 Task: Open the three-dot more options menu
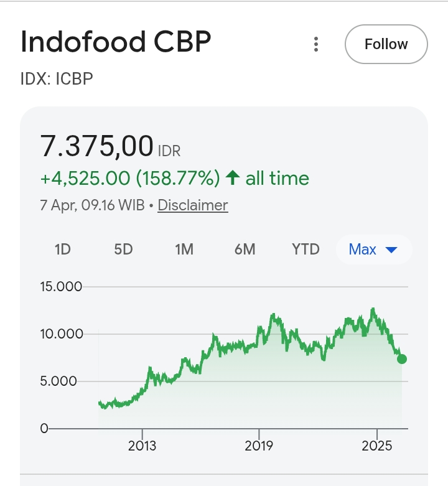coord(317,44)
